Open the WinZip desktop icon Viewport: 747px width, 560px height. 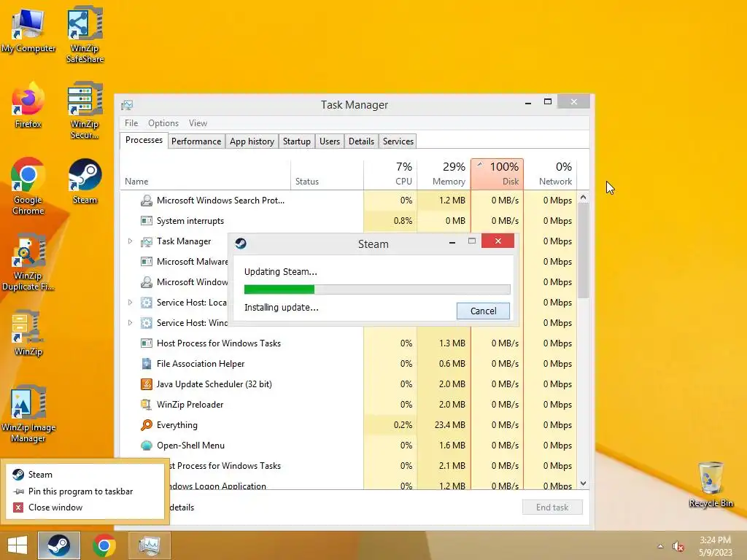coord(28,332)
